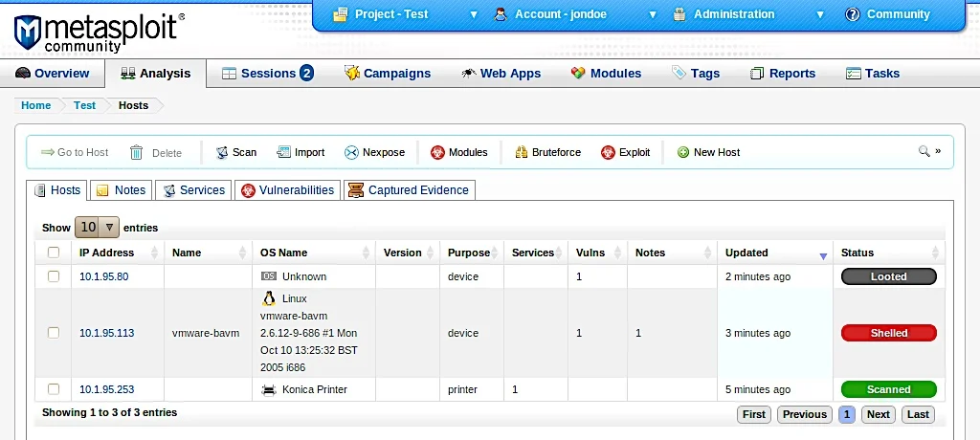
Task: Open host link 10.1.95.113
Action: pos(107,333)
